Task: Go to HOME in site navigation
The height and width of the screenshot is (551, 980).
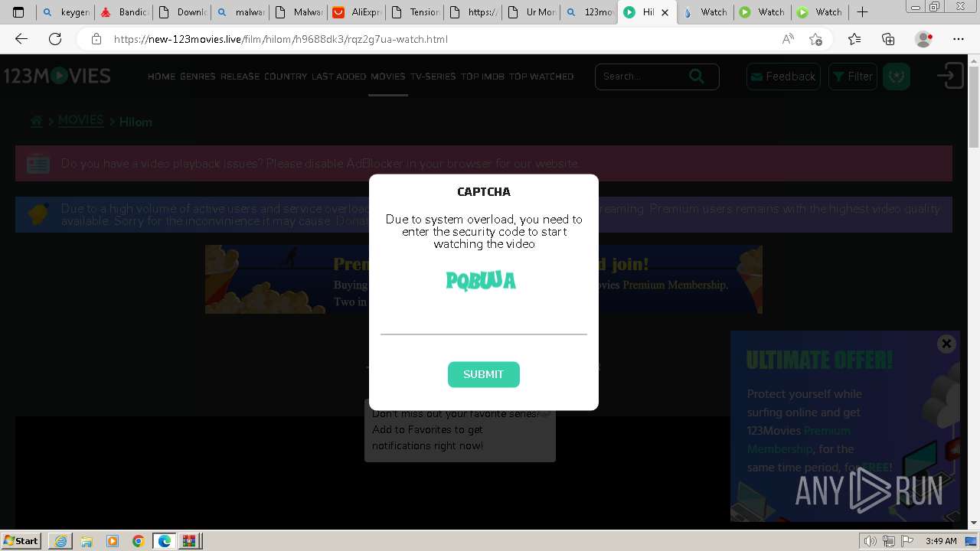Action: 162,77
